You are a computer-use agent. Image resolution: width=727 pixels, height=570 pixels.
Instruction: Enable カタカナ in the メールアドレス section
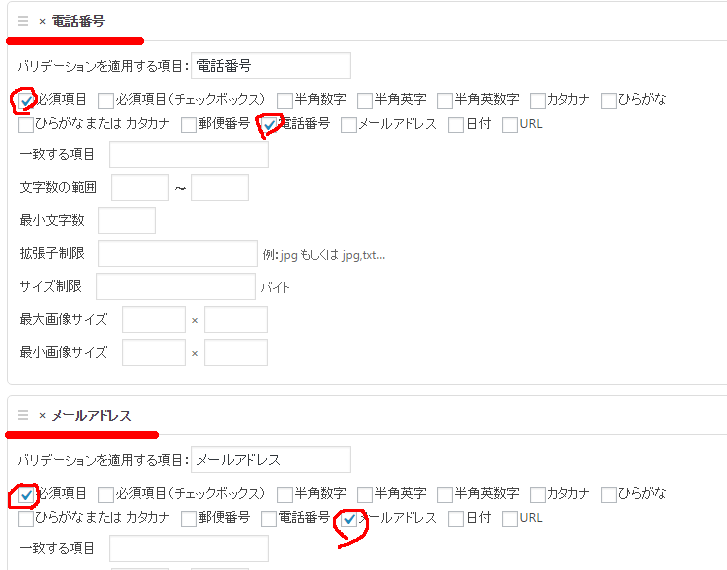(538, 494)
